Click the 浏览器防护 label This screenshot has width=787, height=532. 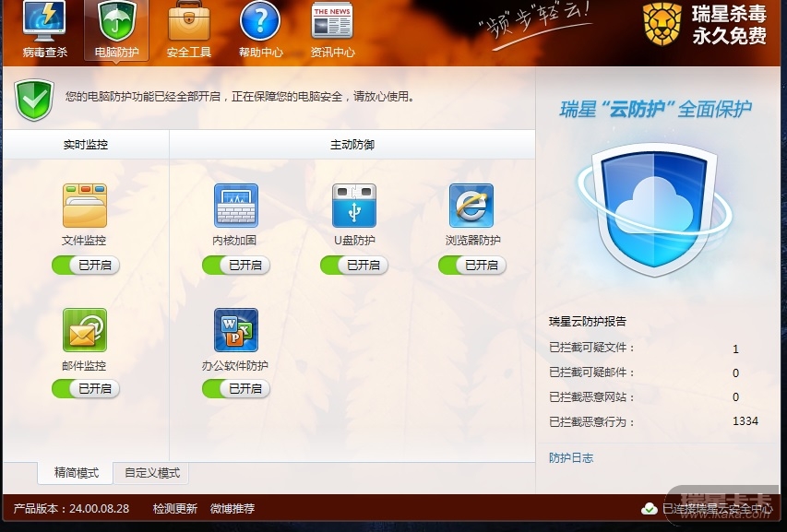(x=472, y=241)
